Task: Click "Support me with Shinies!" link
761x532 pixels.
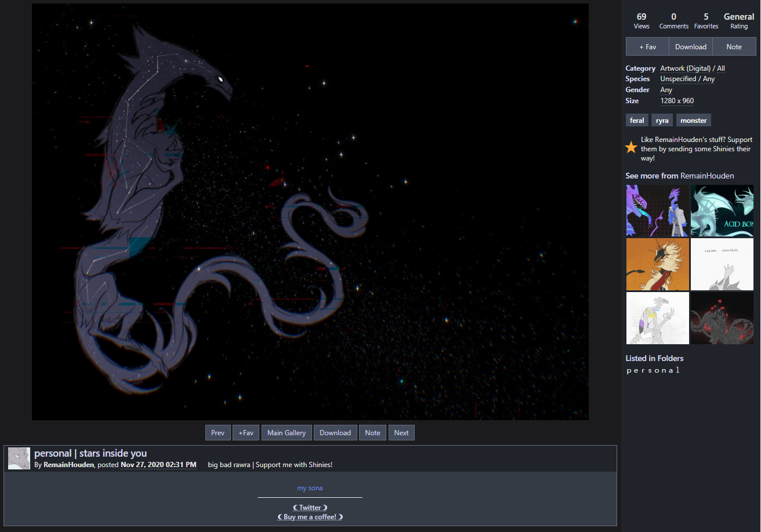Action: (x=294, y=465)
